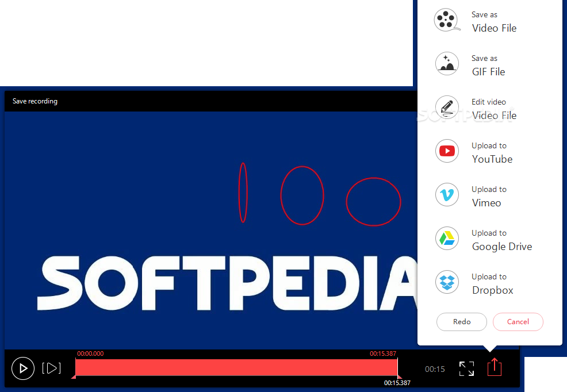Click the Cancel button
567x392 pixels.
tap(518, 322)
